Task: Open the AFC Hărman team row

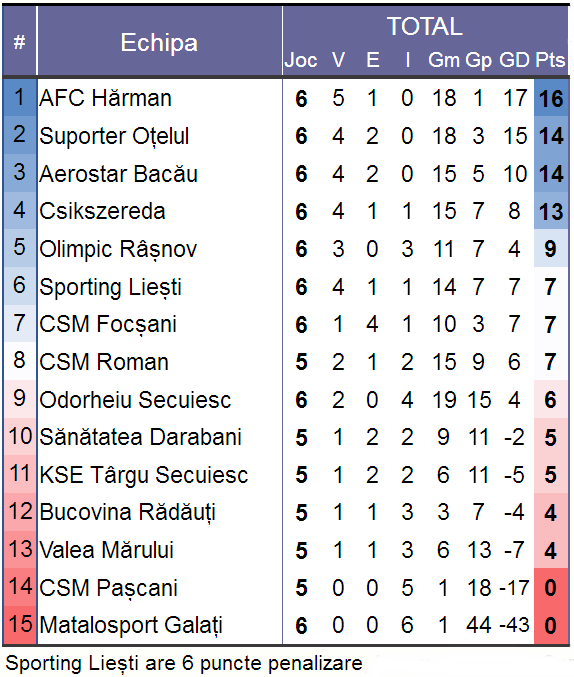Action: pos(286,98)
